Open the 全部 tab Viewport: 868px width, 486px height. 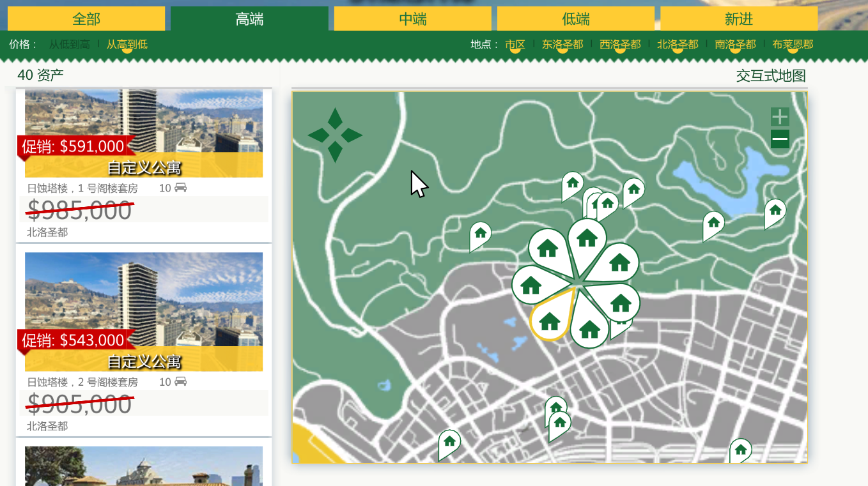pyautogui.click(x=86, y=19)
